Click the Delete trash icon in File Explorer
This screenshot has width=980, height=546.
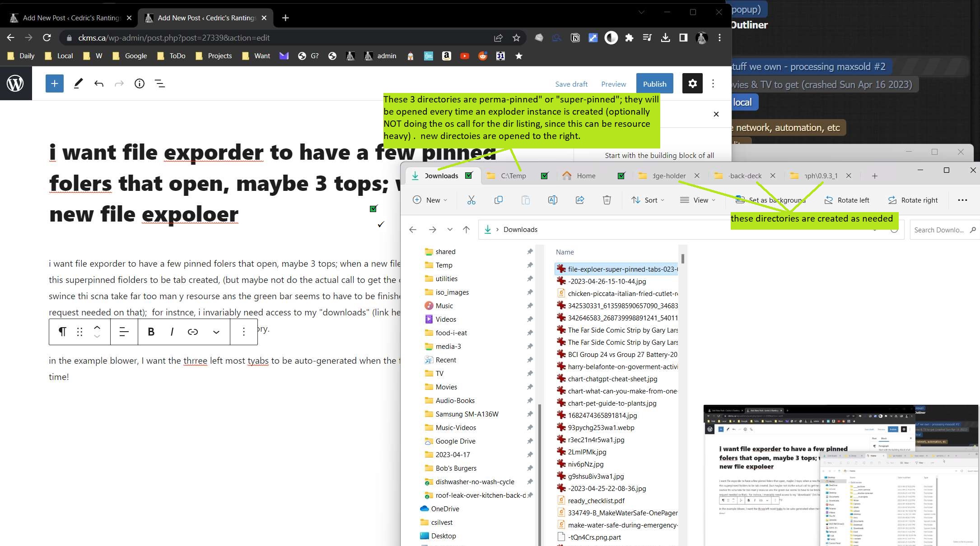pyautogui.click(x=607, y=200)
